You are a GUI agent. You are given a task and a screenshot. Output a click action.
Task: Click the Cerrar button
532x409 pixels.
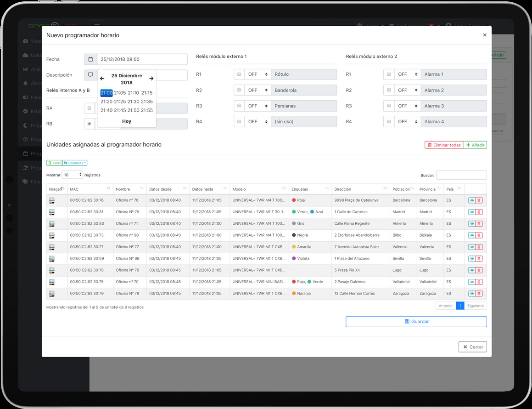coord(473,347)
